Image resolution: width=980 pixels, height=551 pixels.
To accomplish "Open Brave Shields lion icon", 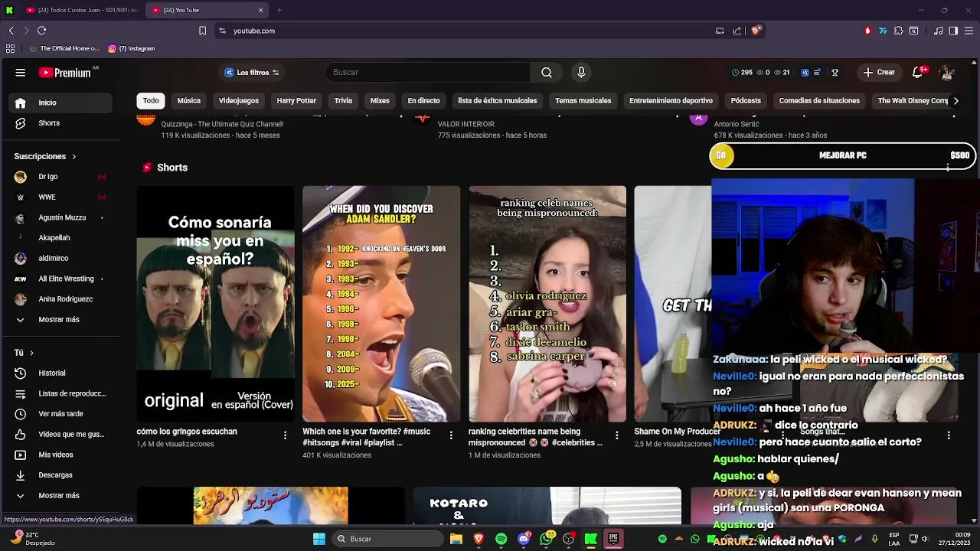I will [756, 31].
